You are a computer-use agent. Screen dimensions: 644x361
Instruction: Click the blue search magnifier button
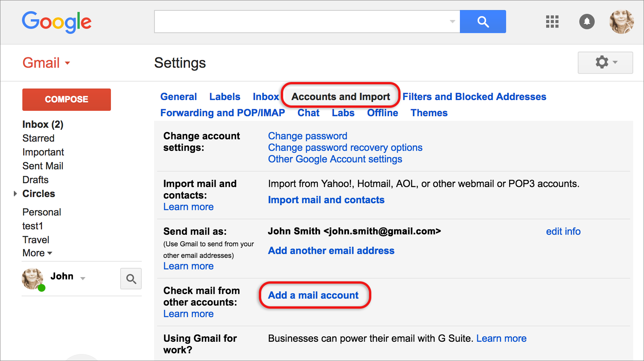point(483,22)
